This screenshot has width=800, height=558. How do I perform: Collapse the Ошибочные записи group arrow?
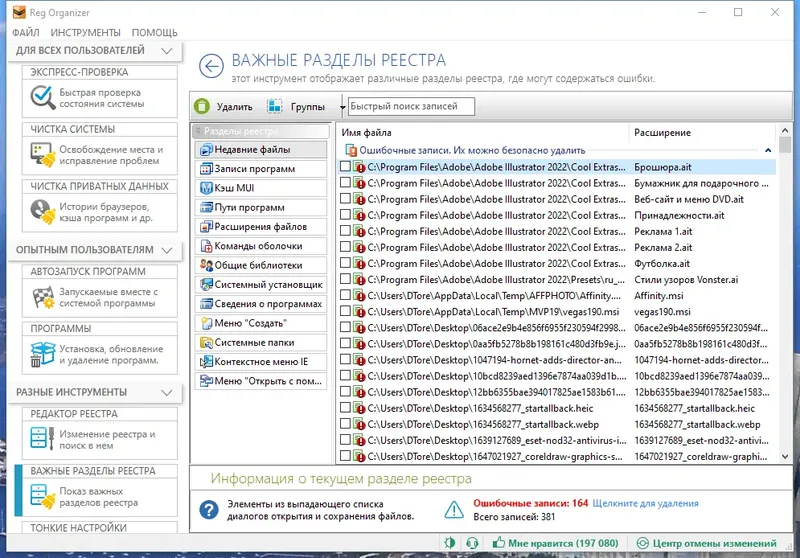[768, 150]
